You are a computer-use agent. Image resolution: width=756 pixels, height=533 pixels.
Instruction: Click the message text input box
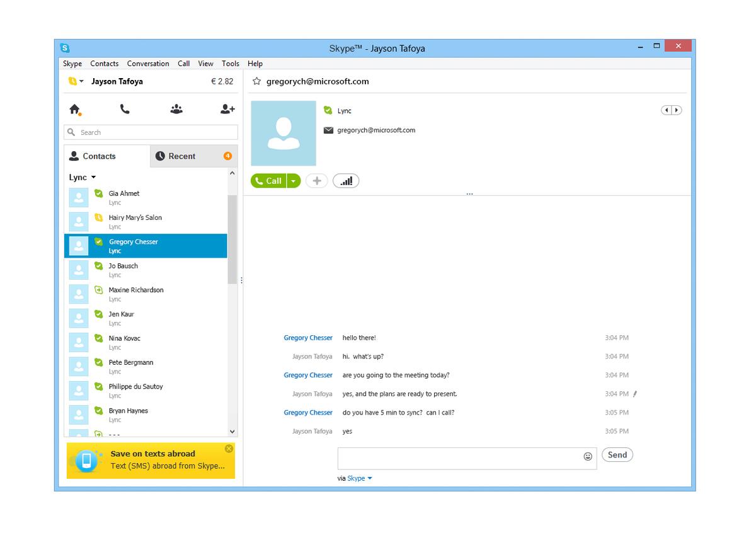(467, 459)
